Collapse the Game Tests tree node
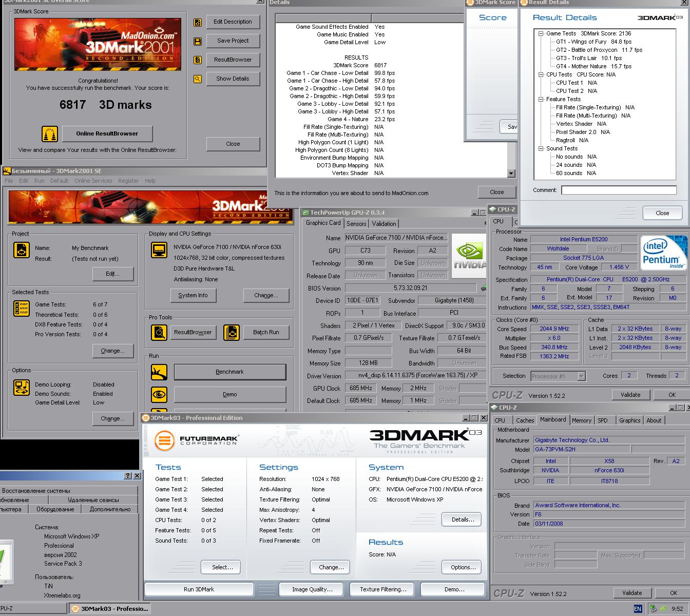The width and height of the screenshot is (690, 616). coord(541,33)
